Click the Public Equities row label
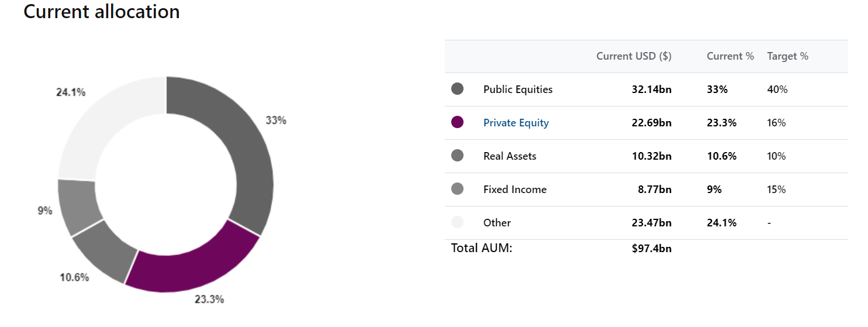868x327 pixels. [517, 90]
